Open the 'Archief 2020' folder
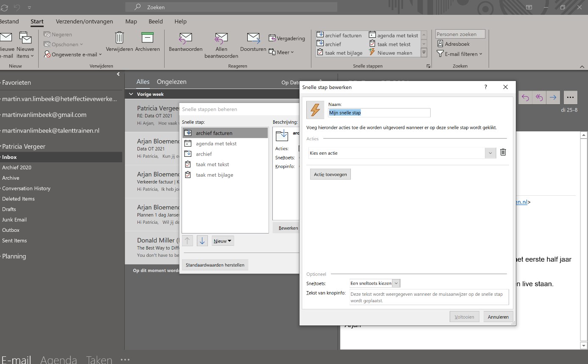 pyautogui.click(x=17, y=167)
